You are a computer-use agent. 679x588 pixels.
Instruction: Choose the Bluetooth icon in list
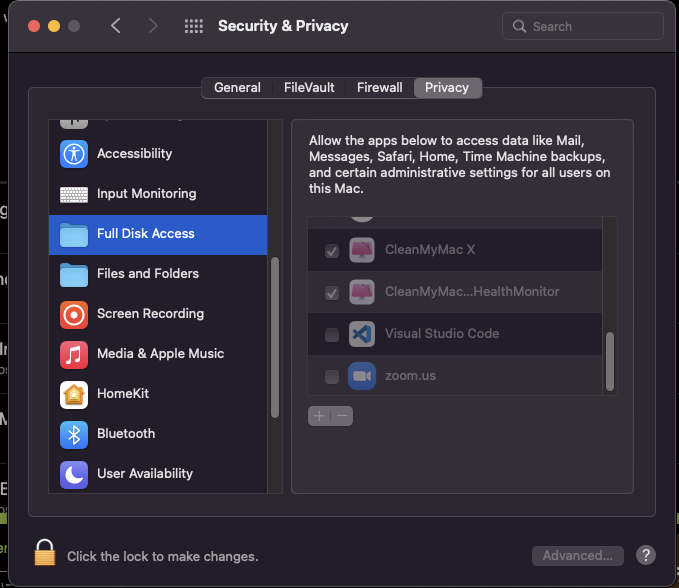[74, 434]
